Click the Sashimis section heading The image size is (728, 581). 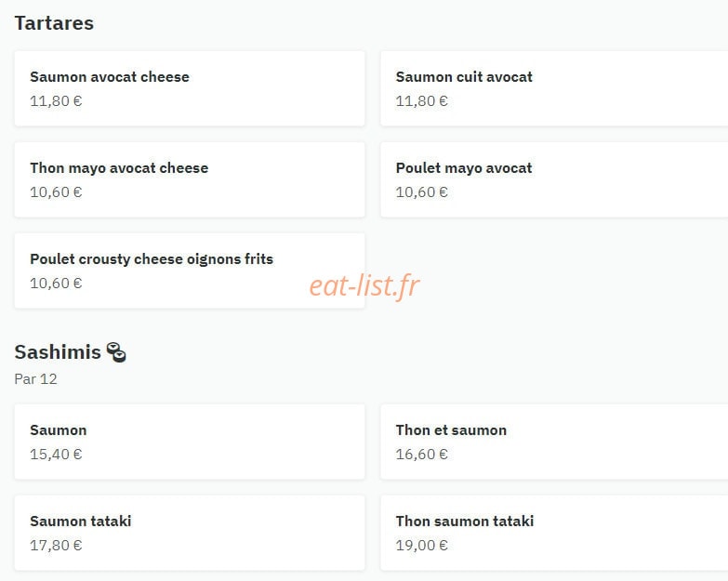pyautogui.click(x=58, y=351)
